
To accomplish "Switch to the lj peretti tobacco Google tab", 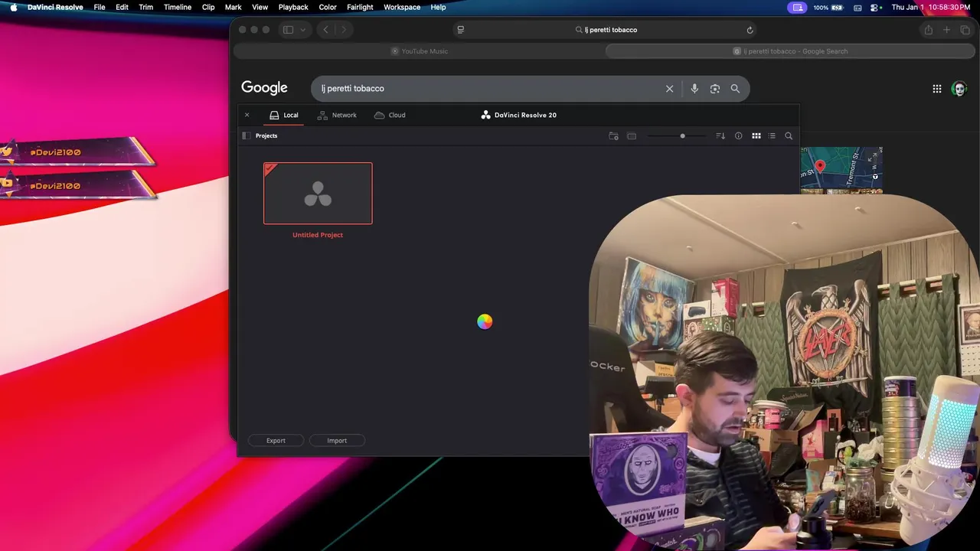I will 791,51.
